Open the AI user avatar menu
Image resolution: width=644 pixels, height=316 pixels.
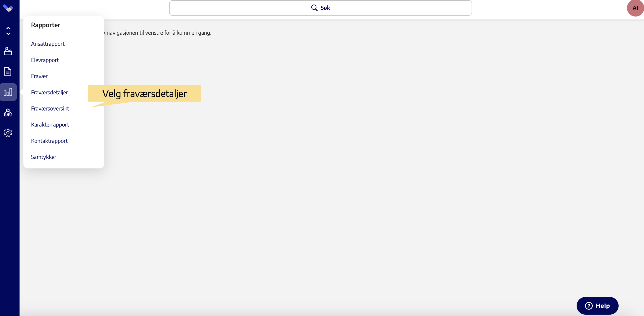tap(635, 8)
